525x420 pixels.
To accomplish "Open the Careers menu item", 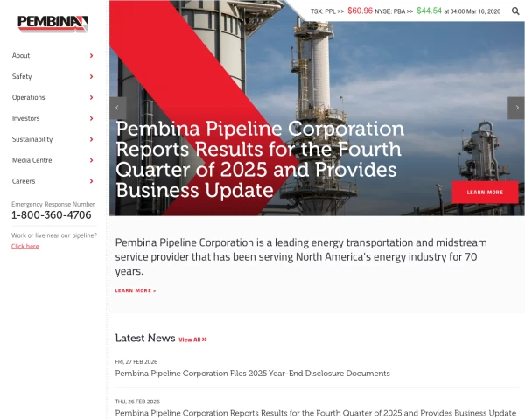I will pos(24,181).
